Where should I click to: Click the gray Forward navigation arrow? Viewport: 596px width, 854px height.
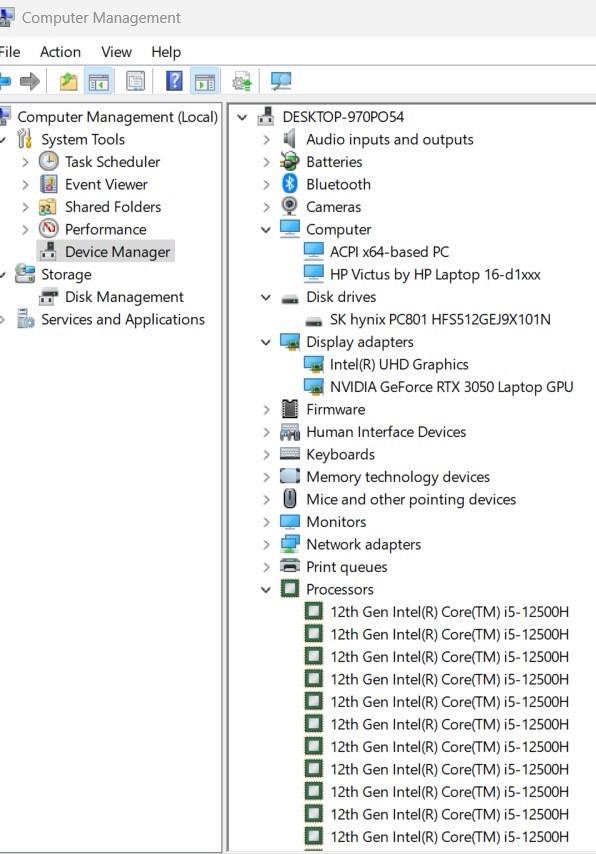coord(30,80)
